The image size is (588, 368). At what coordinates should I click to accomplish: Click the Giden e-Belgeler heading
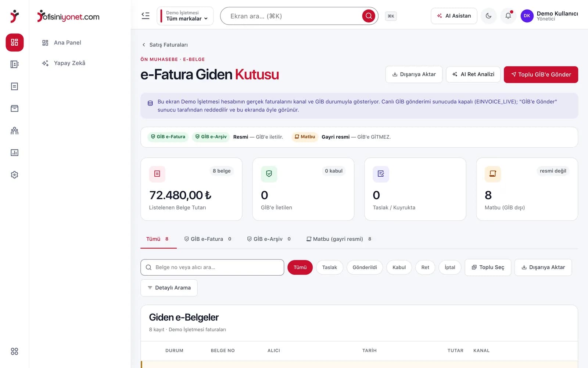(x=184, y=317)
